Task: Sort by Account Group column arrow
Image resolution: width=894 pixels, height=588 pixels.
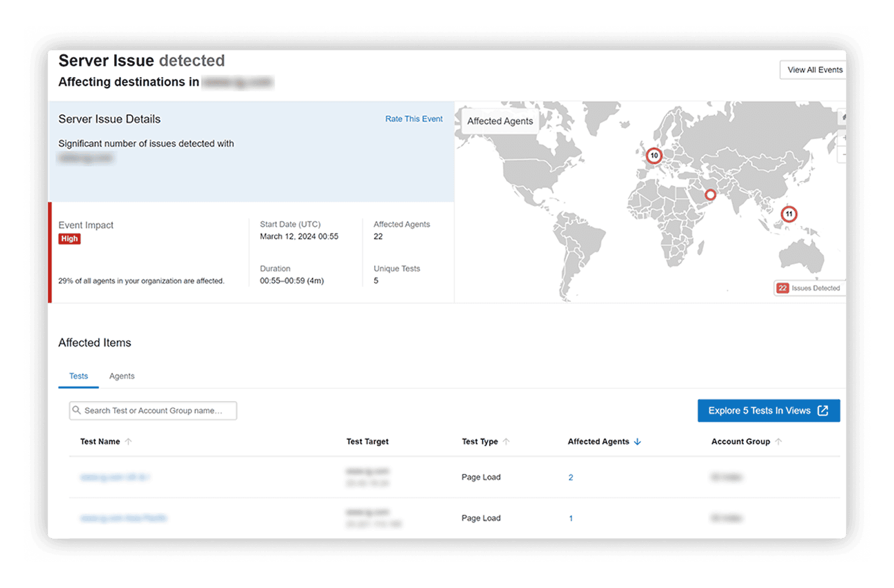Action: [x=778, y=442]
